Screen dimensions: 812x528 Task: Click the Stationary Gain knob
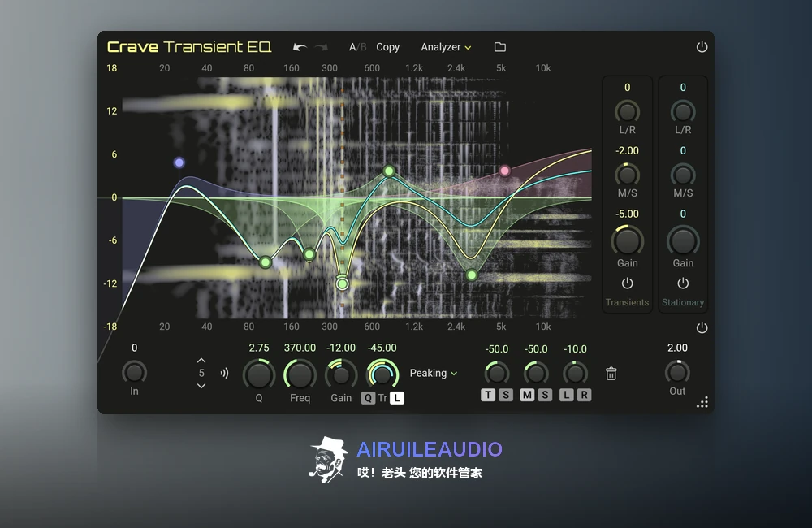click(683, 240)
